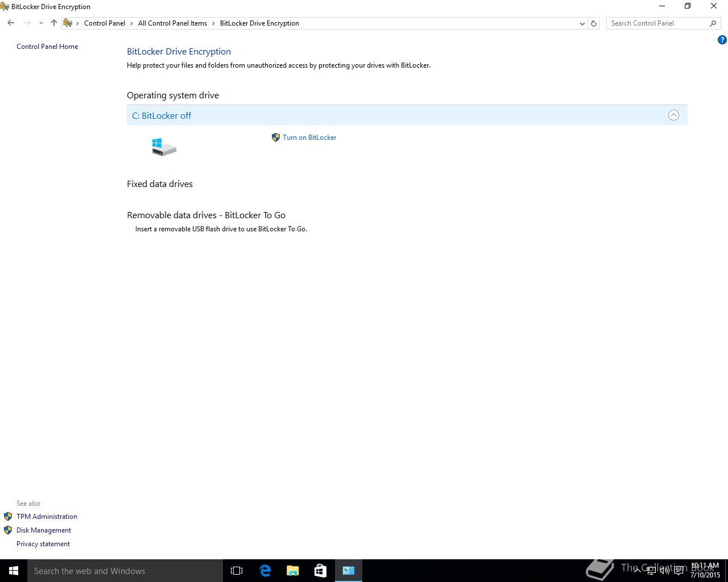Open File Explorer from taskbar
Viewport: 728px width, 582px height.
293,571
